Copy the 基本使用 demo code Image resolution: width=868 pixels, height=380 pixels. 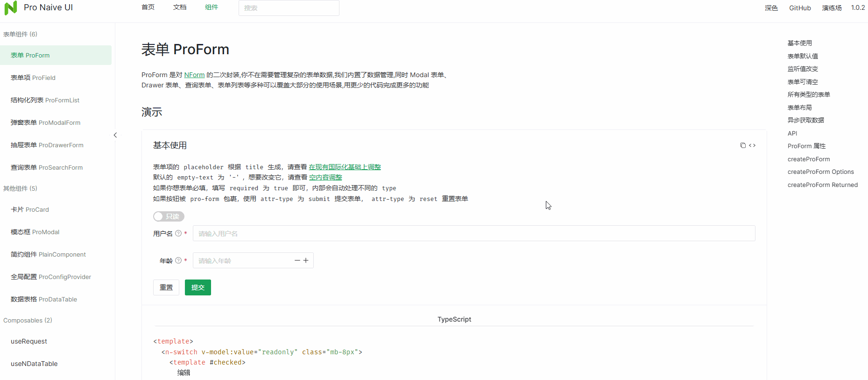click(x=743, y=145)
